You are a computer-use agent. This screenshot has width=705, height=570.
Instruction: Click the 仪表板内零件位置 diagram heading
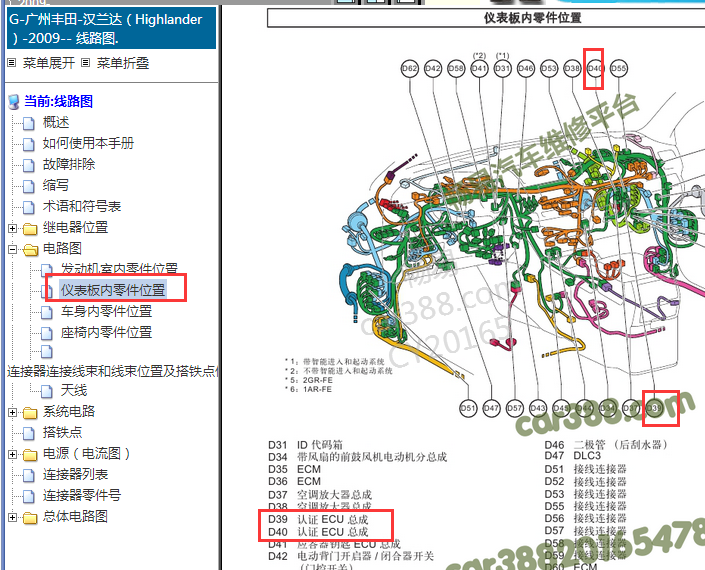tap(532, 18)
